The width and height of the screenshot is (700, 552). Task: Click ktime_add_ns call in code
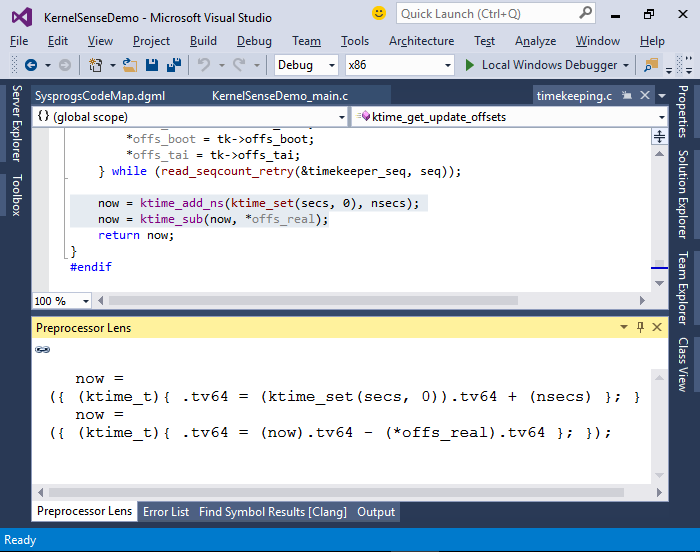coord(182,203)
